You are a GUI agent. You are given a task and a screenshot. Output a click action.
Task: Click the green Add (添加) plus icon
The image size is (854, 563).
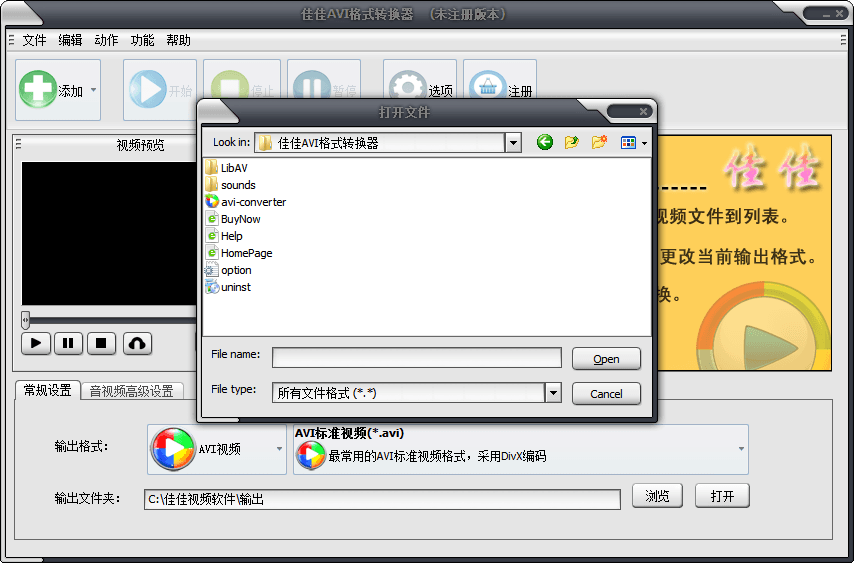[x=37, y=90]
